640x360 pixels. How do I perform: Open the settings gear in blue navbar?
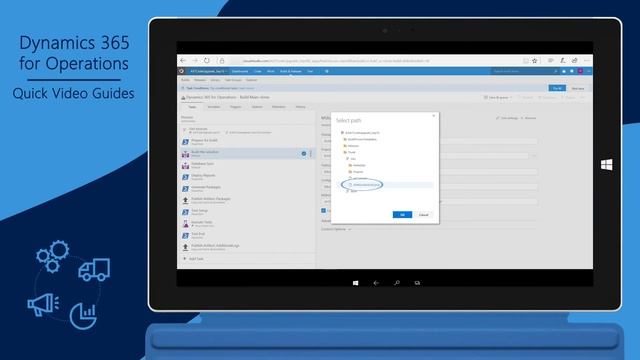327,71
